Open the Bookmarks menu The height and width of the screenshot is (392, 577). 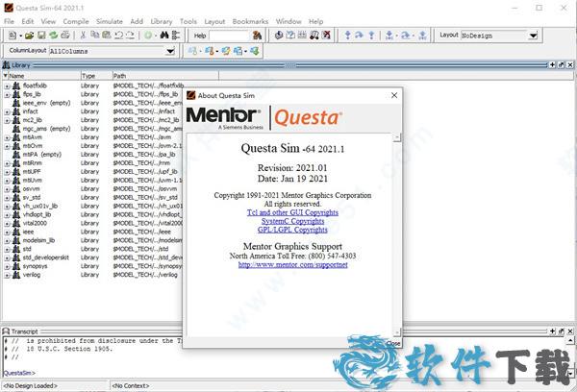pyautogui.click(x=250, y=21)
